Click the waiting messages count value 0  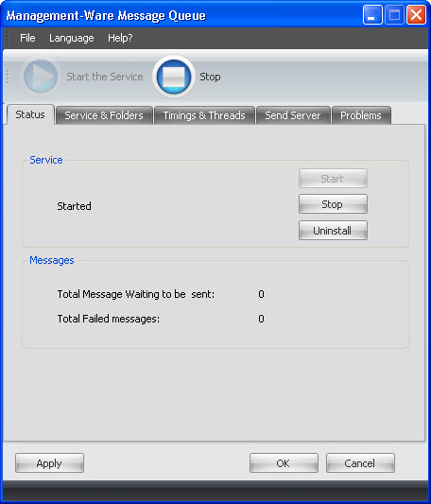coord(261,294)
